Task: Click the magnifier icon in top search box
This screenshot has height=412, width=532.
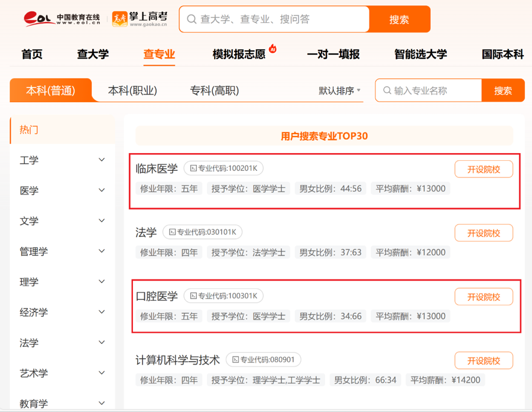Action: pos(192,20)
